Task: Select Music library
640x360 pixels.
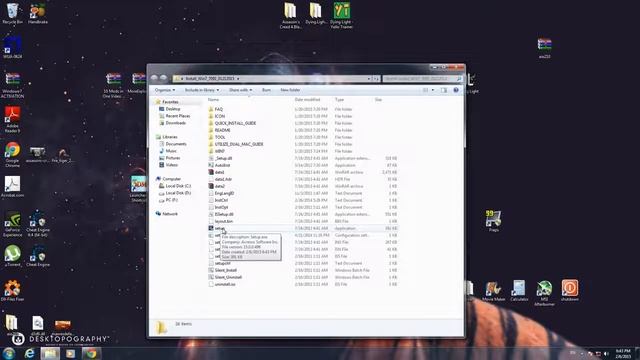Action: coord(171,151)
